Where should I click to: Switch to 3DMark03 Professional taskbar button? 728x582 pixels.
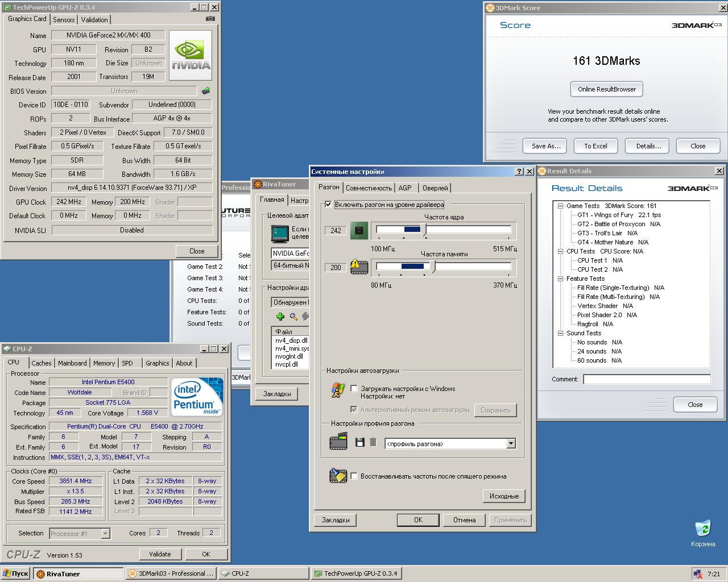(x=171, y=573)
